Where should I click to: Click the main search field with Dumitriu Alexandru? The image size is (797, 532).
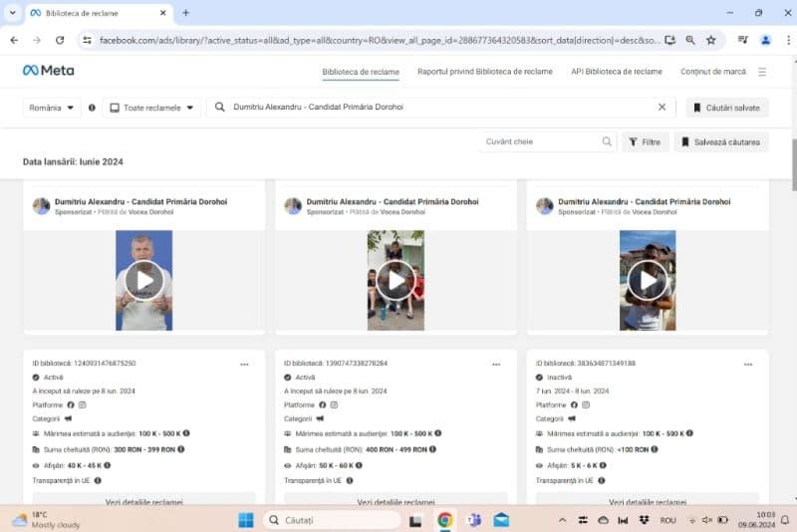coord(440,108)
